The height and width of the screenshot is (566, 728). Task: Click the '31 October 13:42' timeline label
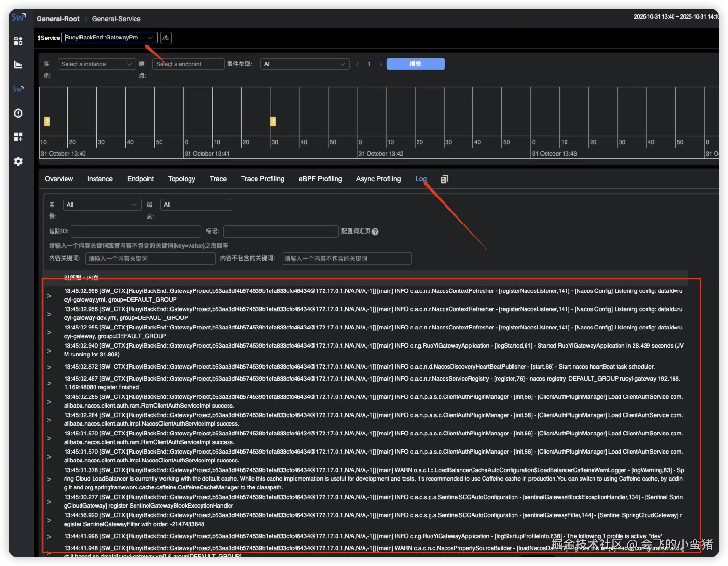(381, 154)
